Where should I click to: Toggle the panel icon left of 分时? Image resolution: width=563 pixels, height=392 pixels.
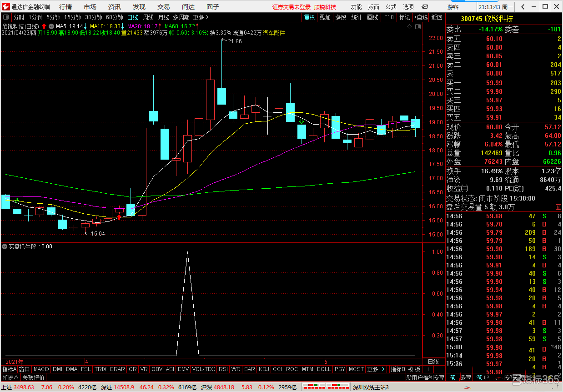[7, 17]
